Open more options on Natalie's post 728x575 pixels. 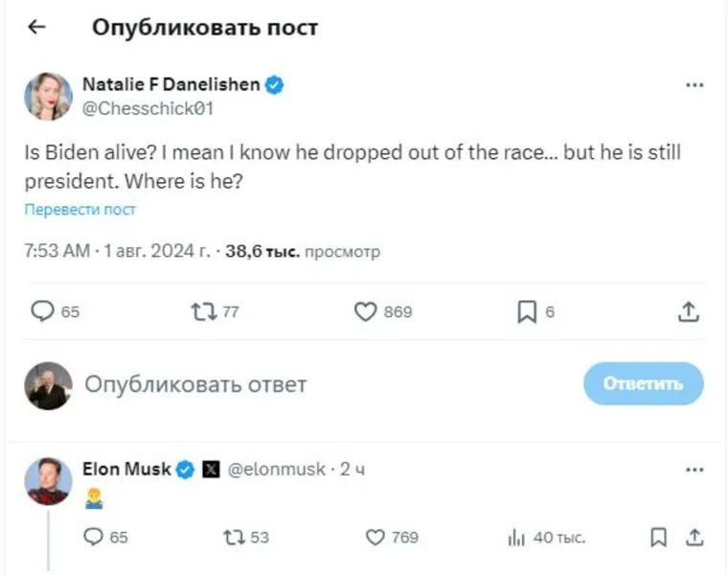tap(694, 85)
